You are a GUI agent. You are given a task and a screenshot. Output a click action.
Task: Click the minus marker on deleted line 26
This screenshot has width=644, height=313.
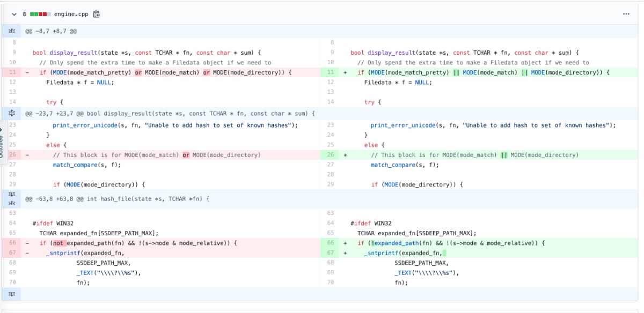coord(27,155)
